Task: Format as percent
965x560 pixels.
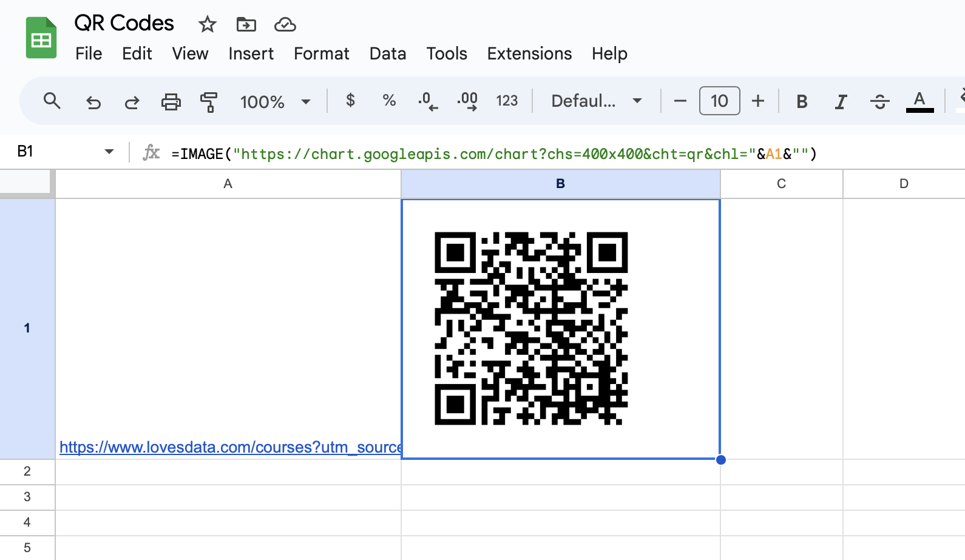Action: (389, 100)
